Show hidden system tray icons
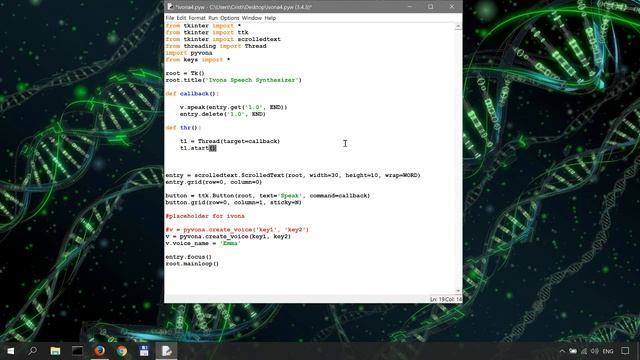Viewport: 640px width, 360px height. pos(562,351)
